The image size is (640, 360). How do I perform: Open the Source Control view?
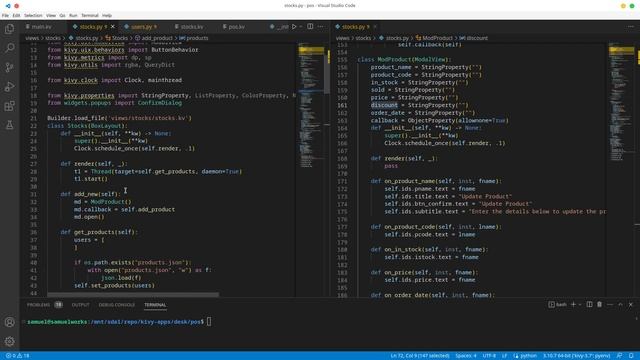[x=9, y=67]
